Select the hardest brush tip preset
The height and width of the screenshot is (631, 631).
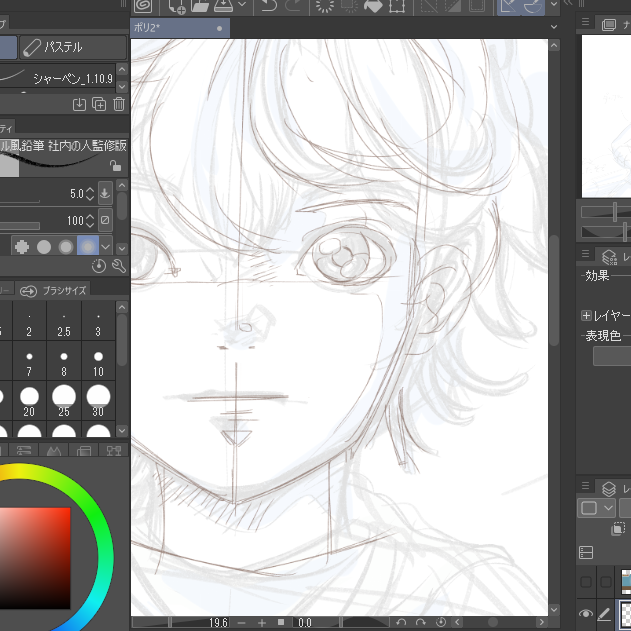(22, 247)
